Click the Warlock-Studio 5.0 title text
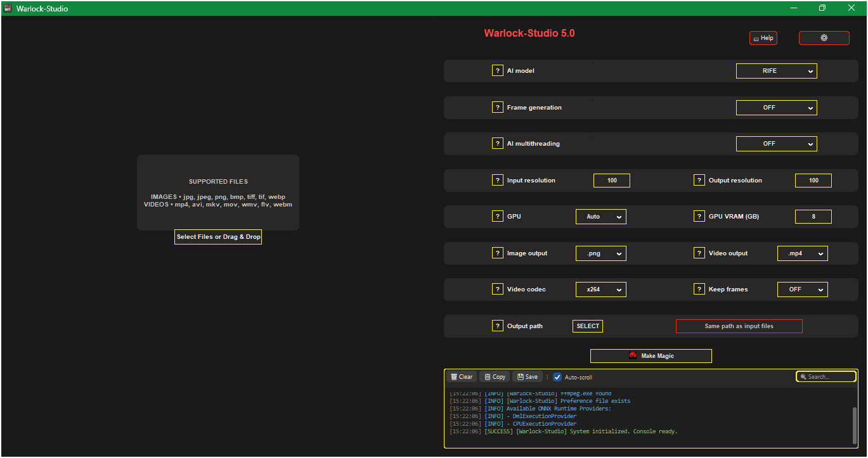 (x=529, y=33)
